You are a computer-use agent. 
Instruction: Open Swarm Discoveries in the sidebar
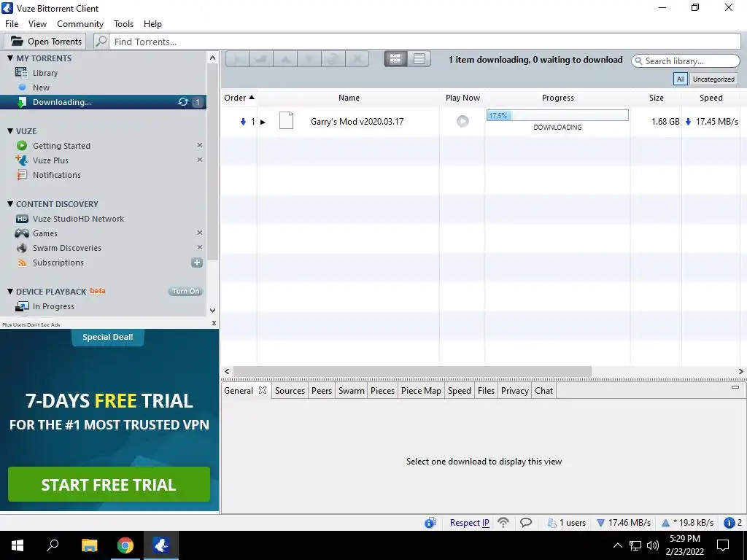point(103,248)
